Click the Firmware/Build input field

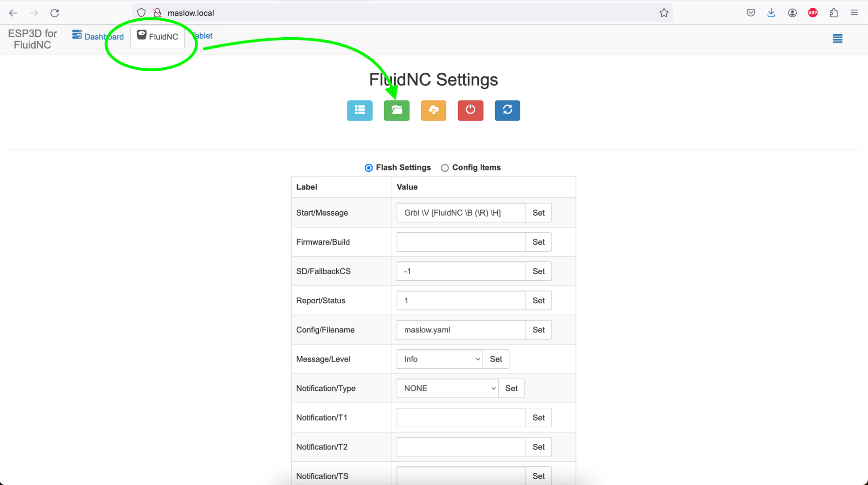coord(461,242)
